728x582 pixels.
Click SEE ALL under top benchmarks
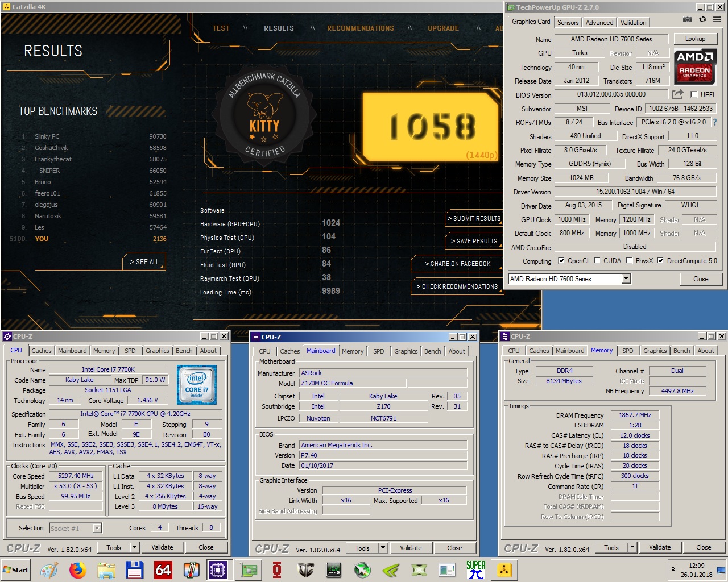pyautogui.click(x=144, y=262)
